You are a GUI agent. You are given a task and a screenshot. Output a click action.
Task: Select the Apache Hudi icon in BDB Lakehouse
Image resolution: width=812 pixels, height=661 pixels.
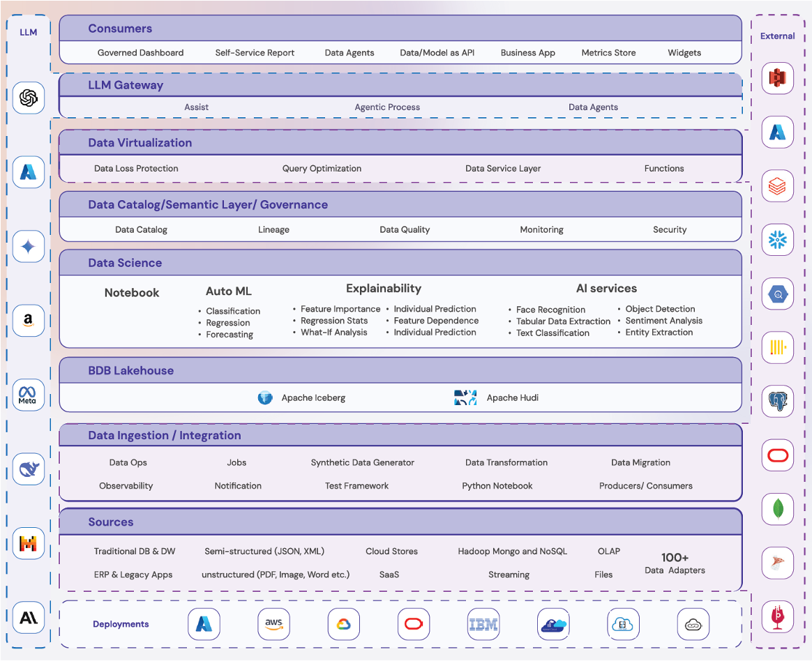(x=465, y=397)
